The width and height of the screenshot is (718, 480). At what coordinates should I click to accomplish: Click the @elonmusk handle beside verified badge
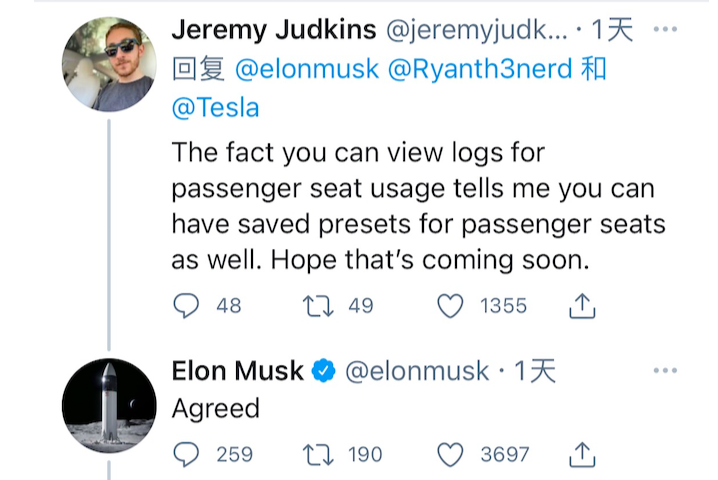[417, 372]
